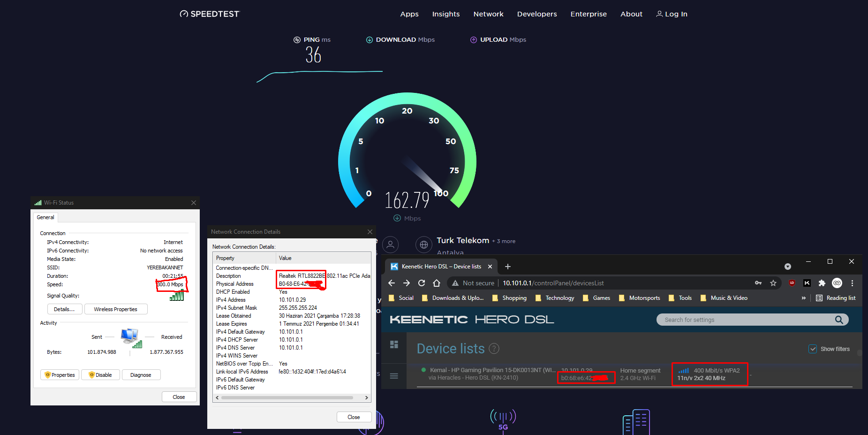Screen dimensions: 868x435
Task: Open the Developers menu item
Action: tap(537, 14)
